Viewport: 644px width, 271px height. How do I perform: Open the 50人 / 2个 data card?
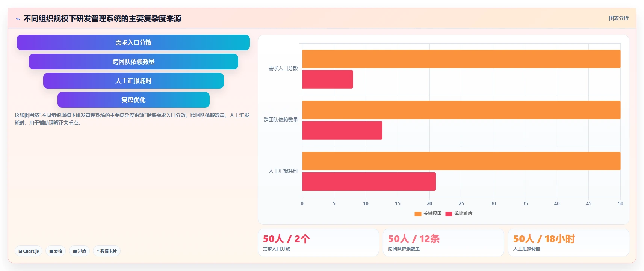point(318,242)
